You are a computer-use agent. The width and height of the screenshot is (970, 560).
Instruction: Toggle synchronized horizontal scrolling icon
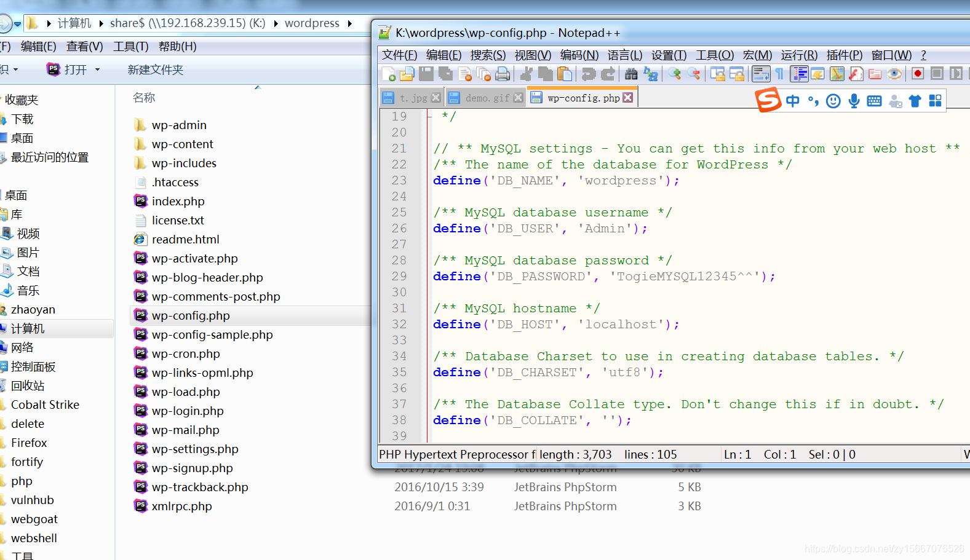pyautogui.click(x=737, y=74)
